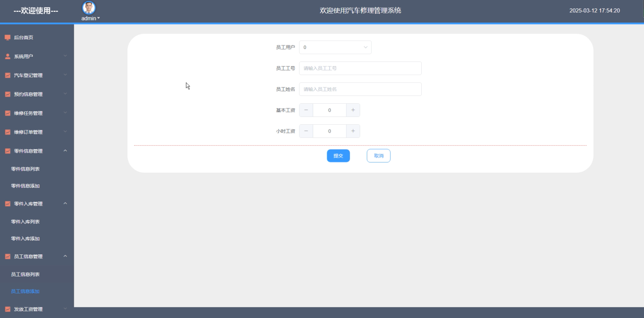
Task: Increase 基本工资 with plus button
Action: coord(353,110)
